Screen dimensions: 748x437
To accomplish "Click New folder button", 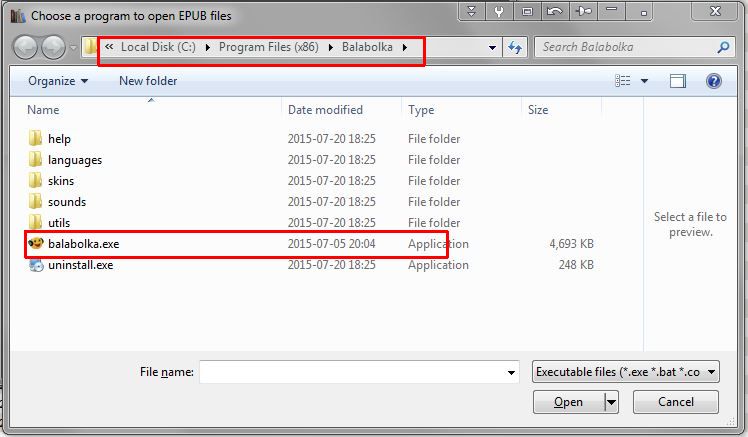I will pyautogui.click(x=148, y=81).
